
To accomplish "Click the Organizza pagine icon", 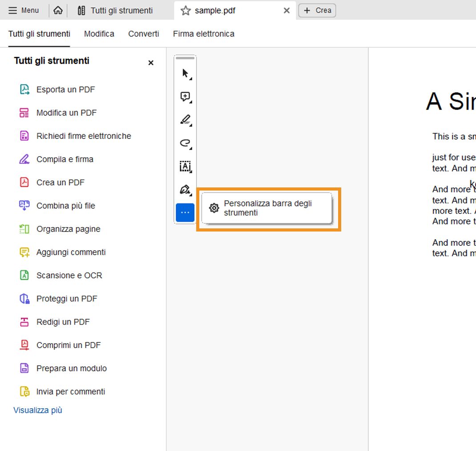I will click(x=24, y=229).
